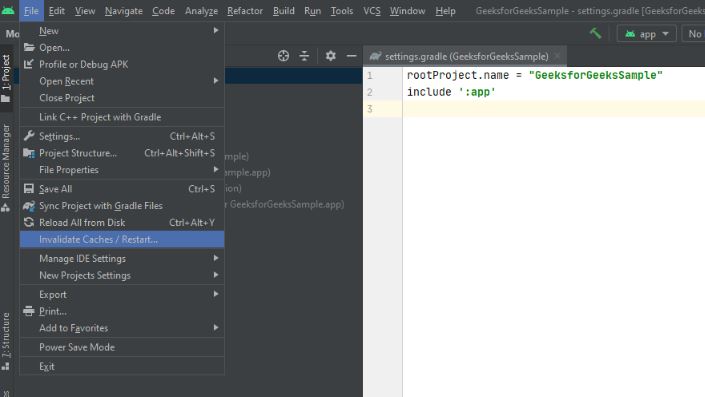The image size is (705, 397).
Task: Open the Run menu
Action: [312, 10]
